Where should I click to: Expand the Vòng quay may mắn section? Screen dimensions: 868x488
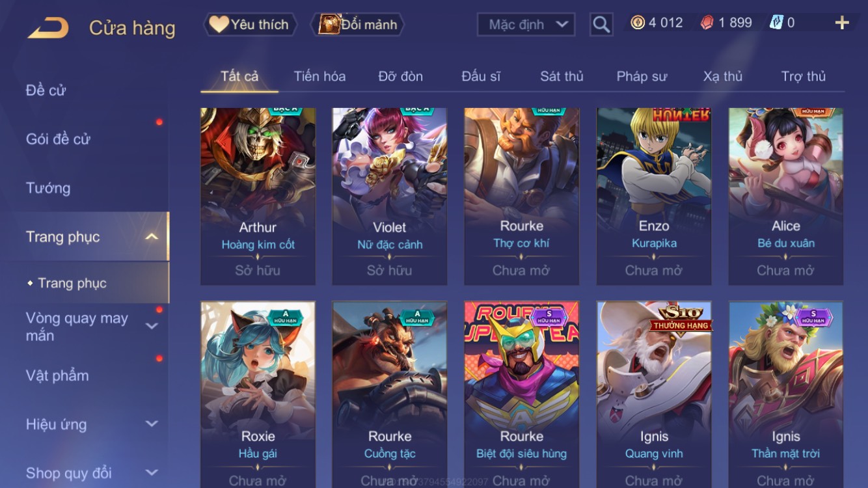point(151,327)
